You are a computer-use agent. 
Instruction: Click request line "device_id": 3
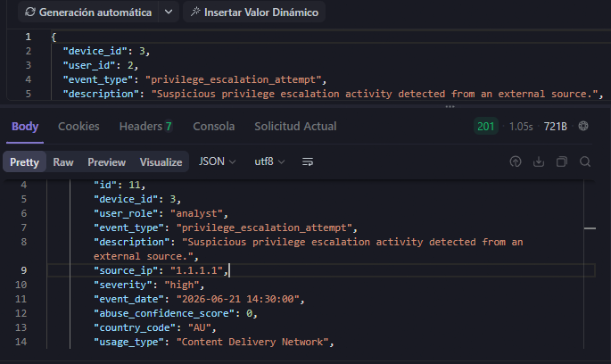[106, 51]
